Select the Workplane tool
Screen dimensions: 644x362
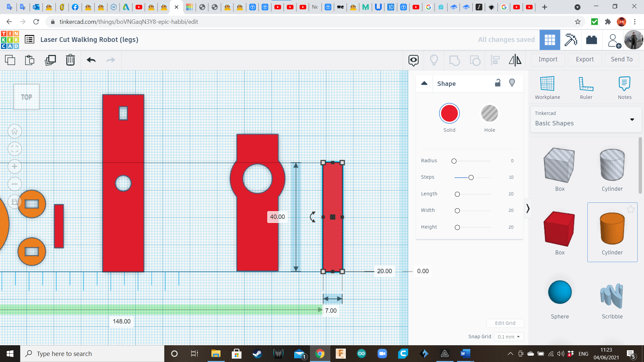coord(548,86)
